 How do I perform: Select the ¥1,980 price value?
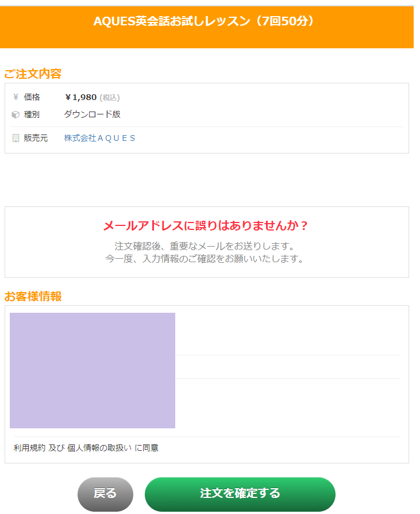tap(80, 97)
